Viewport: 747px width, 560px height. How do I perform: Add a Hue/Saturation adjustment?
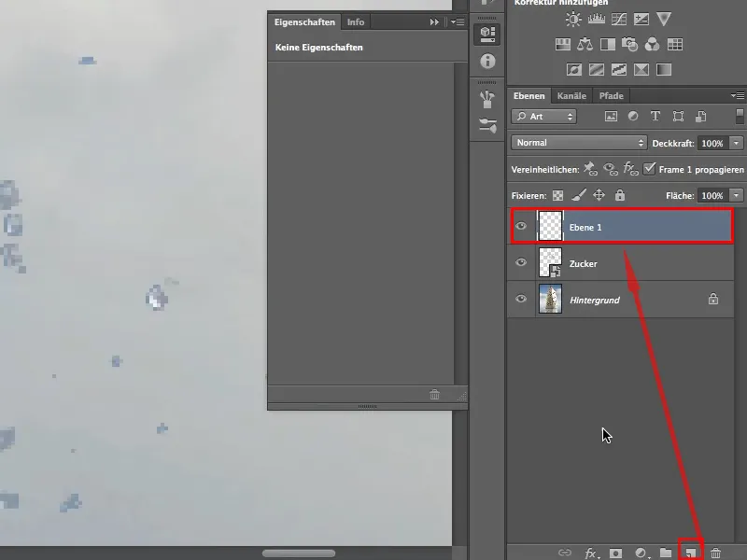click(x=563, y=44)
